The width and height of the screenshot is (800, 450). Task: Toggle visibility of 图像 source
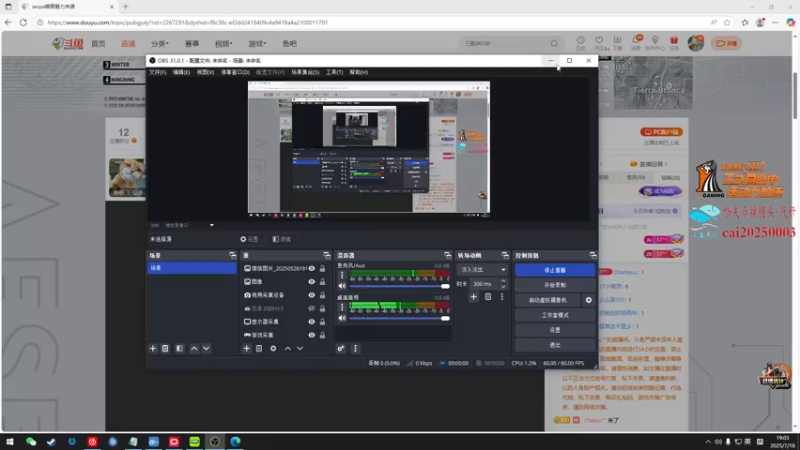pyautogui.click(x=312, y=282)
